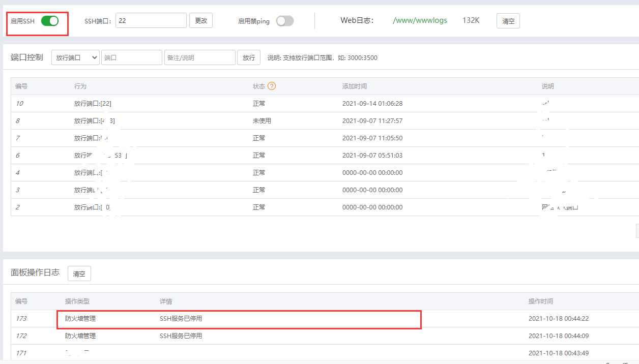
Task: Click the 备注/说明 input field
Action: pos(200,57)
